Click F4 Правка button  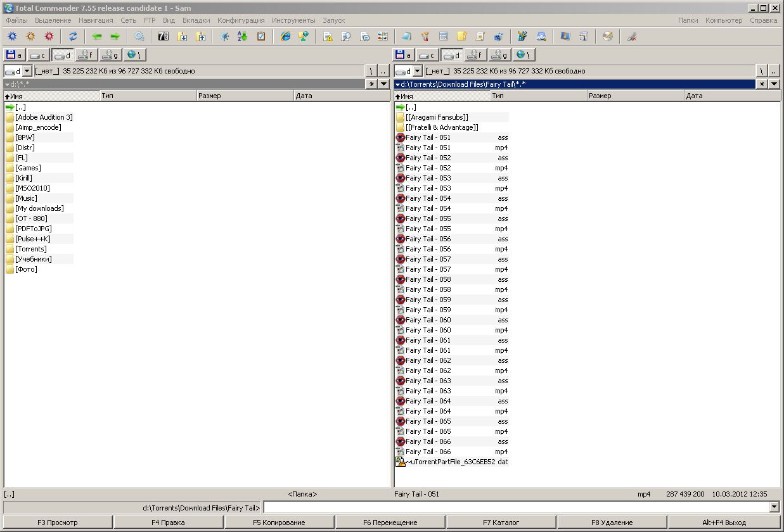pyautogui.click(x=168, y=522)
